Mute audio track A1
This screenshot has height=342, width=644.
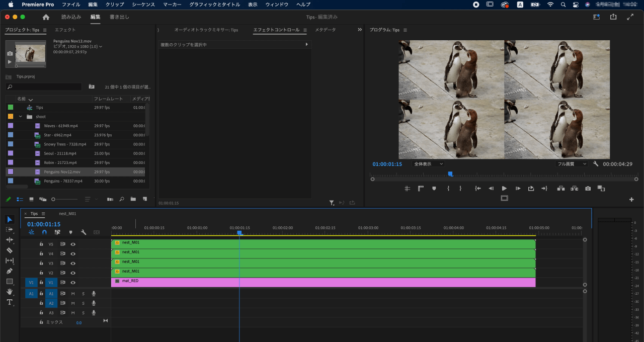tap(73, 294)
